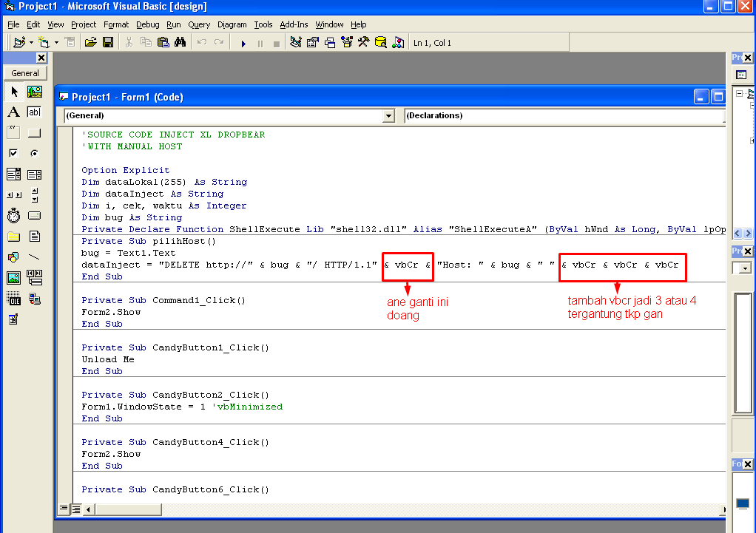Select the DriveListBox control tool

(x=34, y=215)
